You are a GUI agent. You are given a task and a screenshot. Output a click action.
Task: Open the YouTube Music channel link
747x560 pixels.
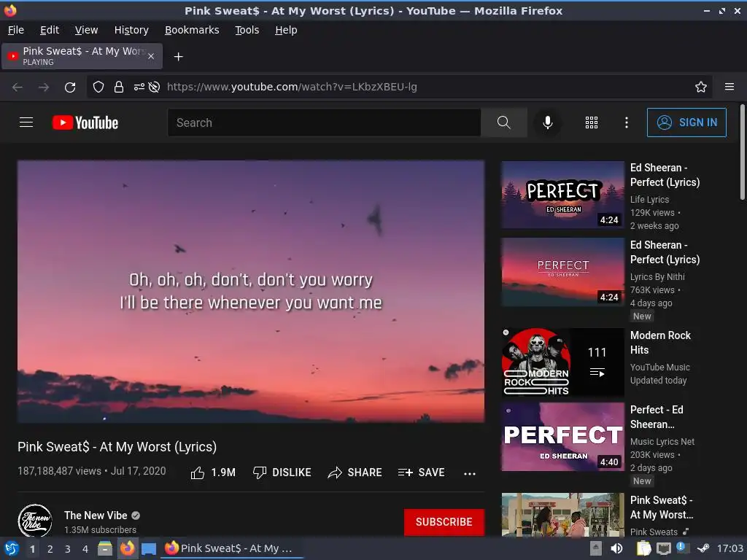coord(659,367)
